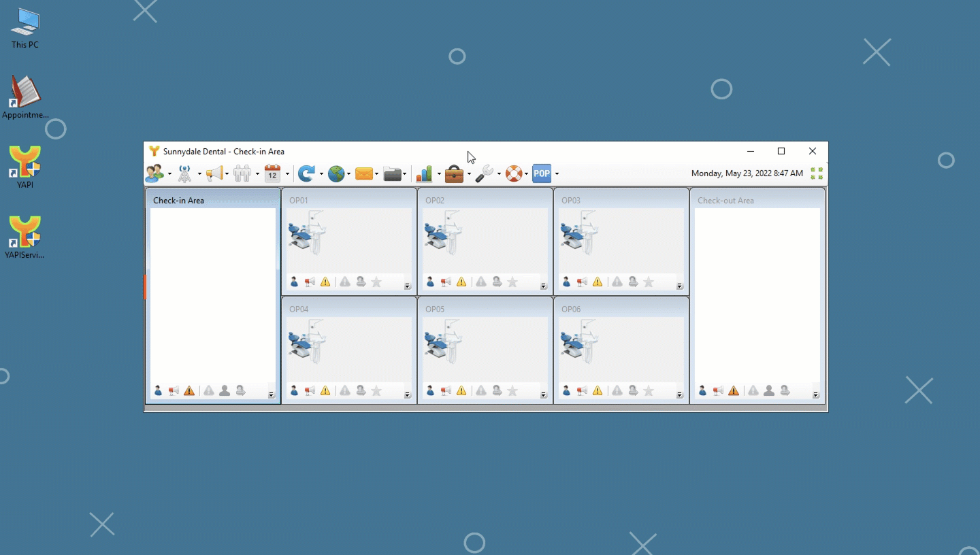Image resolution: width=980 pixels, height=555 pixels.
Task: Open the bar chart reports icon
Action: (425, 174)
